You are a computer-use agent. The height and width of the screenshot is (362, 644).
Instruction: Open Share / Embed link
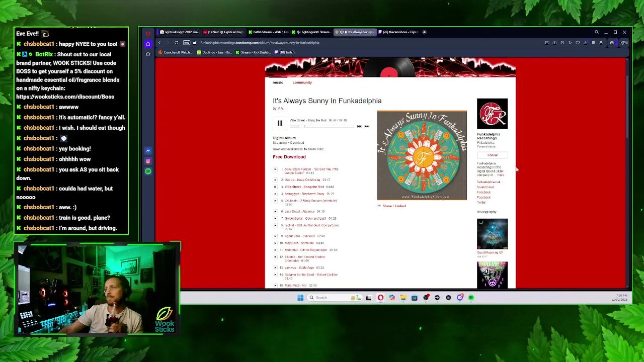[x=393, y=206]
